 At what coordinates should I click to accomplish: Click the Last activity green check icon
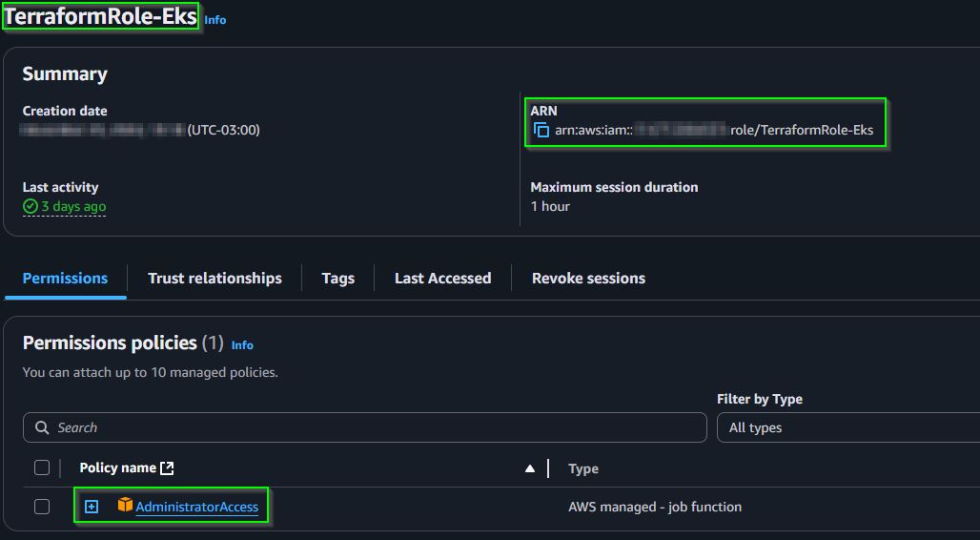(x=30, y=206)
